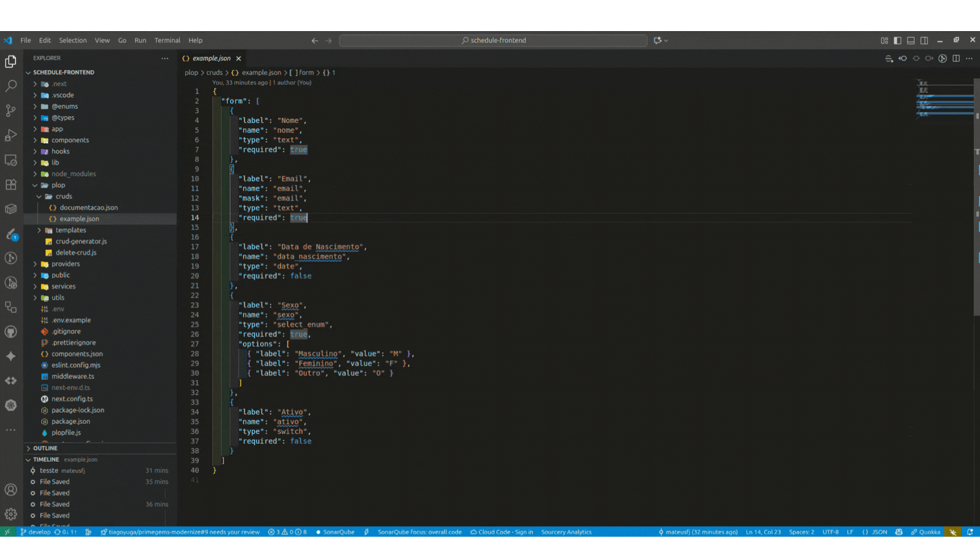Open the Terminal menu
Viewport: 980px width, 551px height.
[x=167, y=40]
